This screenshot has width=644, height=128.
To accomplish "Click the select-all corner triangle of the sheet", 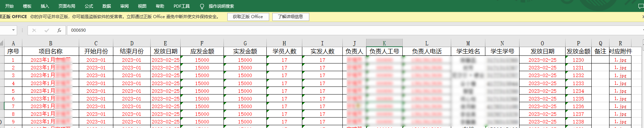I will (2, 43).
